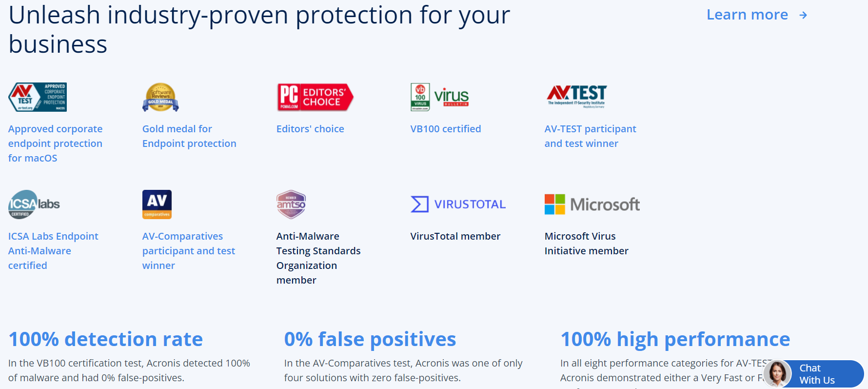Click the AV-TEST approved macOS badge icon
The image size is (868, 389).
(x=38, y=97)
